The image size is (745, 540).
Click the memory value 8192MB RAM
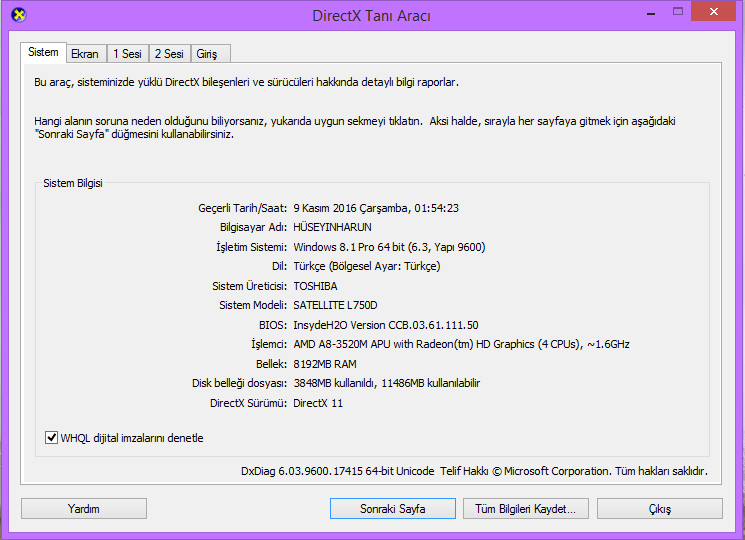[x=325, y=364]
